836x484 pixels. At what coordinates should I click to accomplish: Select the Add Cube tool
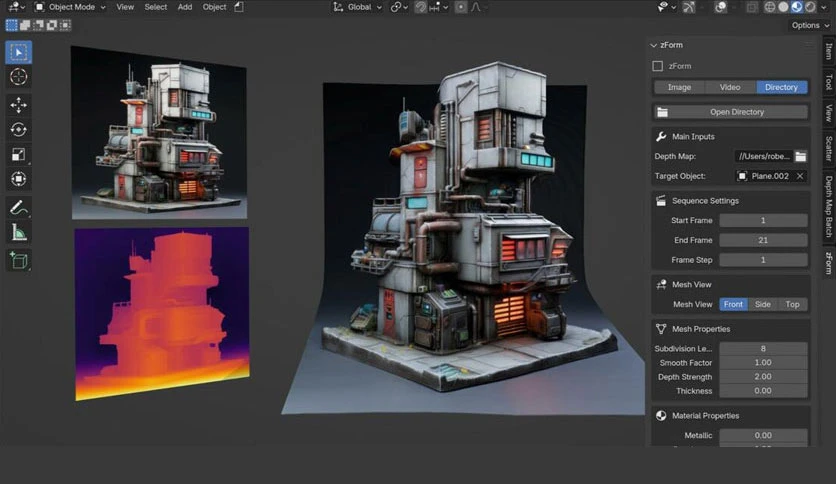pos(19,260)
